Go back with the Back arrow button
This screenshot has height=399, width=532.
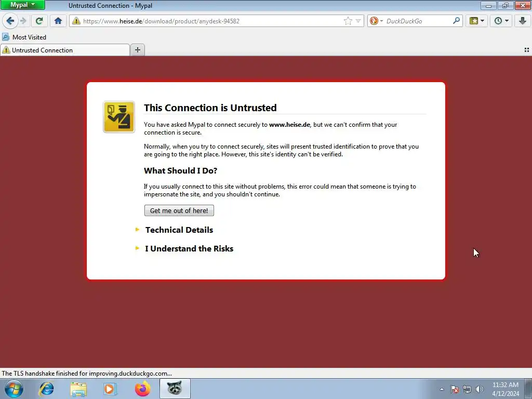coord(10,21)
